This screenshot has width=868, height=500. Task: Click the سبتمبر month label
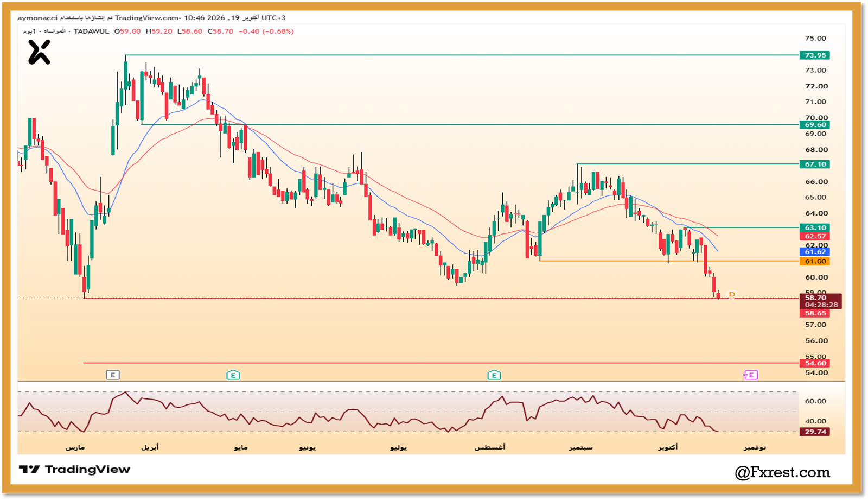pyautogui.click(x=580, y=447)
